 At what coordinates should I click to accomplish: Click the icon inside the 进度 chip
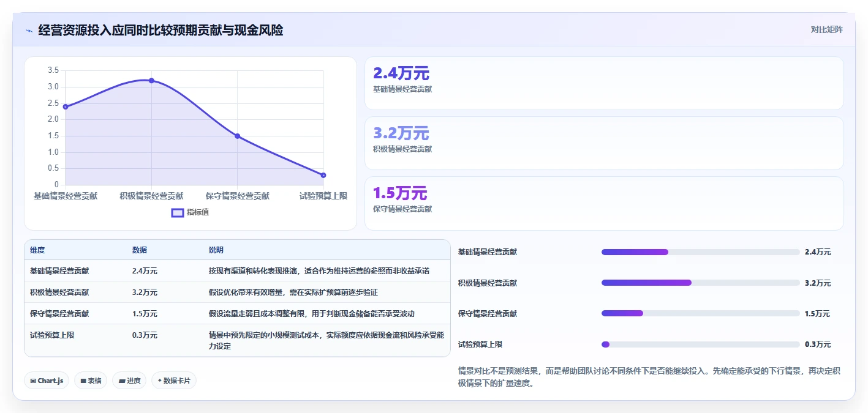122,381
